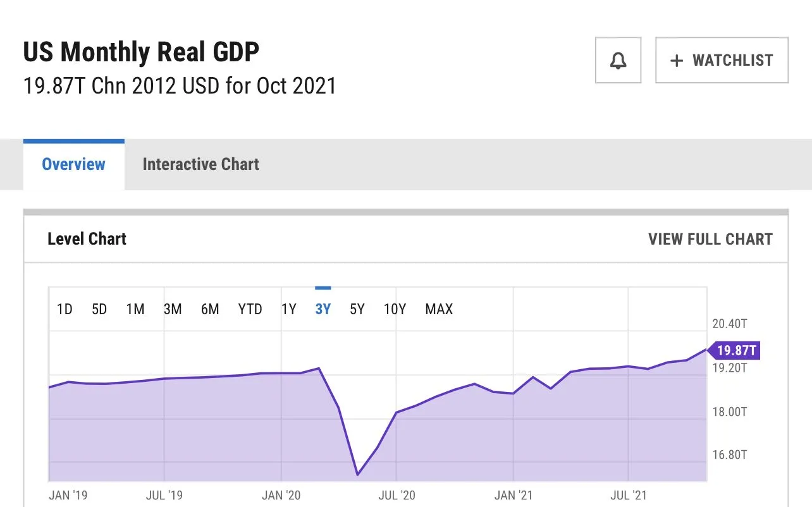The width and height of the screenshot is (812, 507).
Task: Select the 1D time range
Action: point(65,309)
